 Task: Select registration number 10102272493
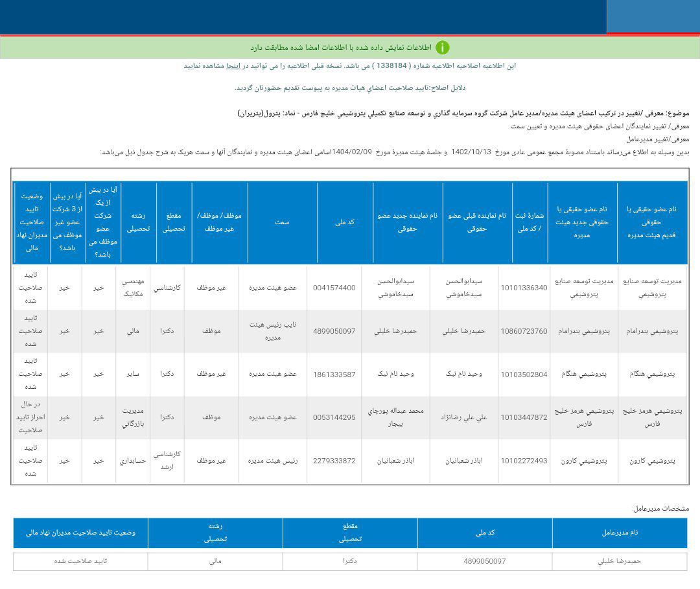[x=524, y=461]
